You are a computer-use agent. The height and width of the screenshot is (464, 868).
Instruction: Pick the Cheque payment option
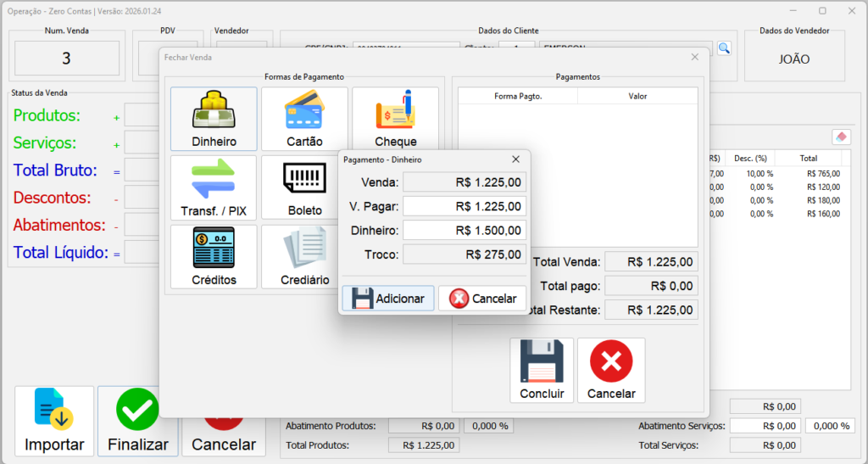click(x=395, y=119)
